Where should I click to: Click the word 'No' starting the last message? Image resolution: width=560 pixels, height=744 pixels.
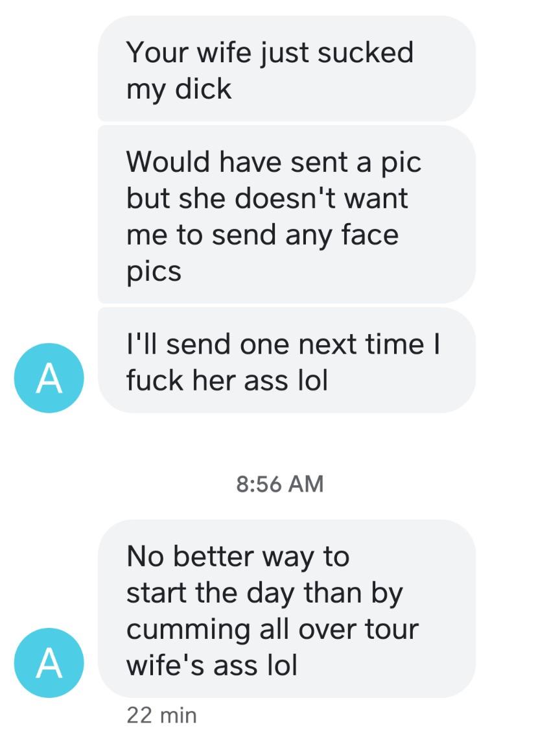pyautogui.click(x=145, y=556)
